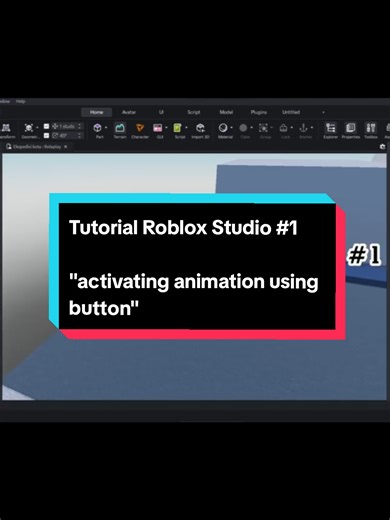Click the Lock tool icon
The image size is (390, 520).
tap(283, 128)
